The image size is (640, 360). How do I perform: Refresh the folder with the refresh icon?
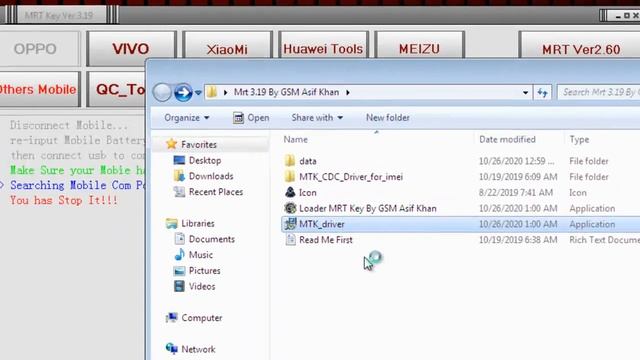tap(542, 93)
